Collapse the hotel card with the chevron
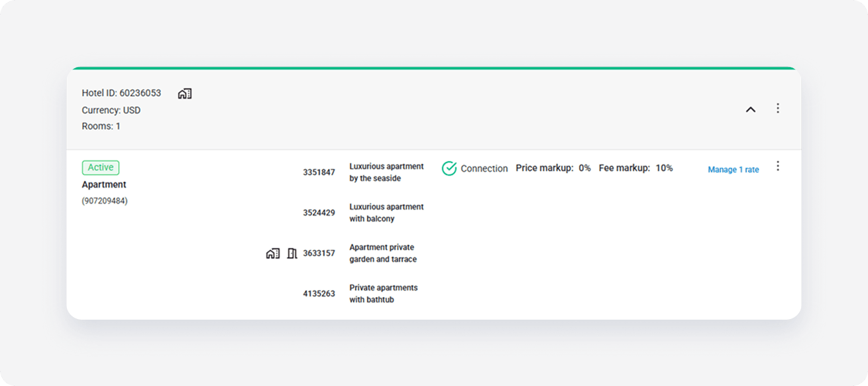This screenshot has height=386, width=868. coord(751,109)
